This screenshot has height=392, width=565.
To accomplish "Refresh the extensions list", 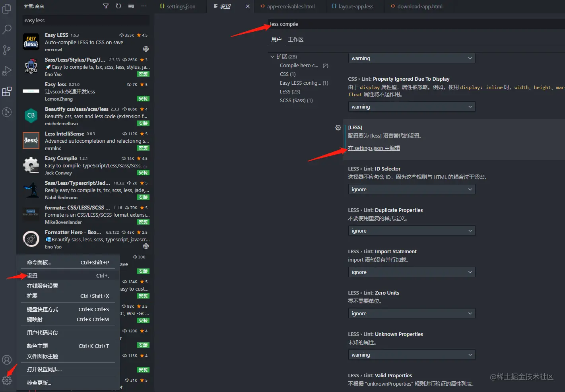I will point(118,6).
